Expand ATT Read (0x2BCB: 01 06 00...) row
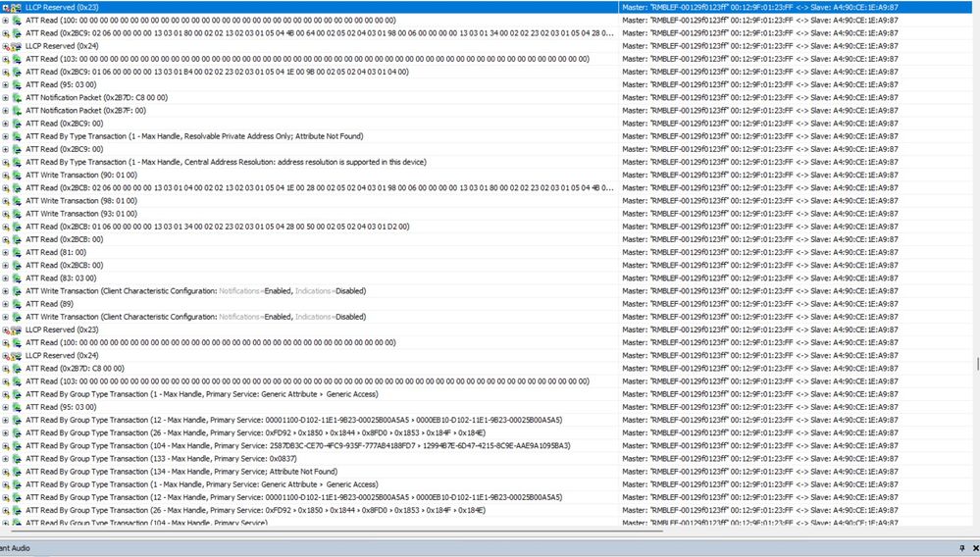 coord(6,227)
